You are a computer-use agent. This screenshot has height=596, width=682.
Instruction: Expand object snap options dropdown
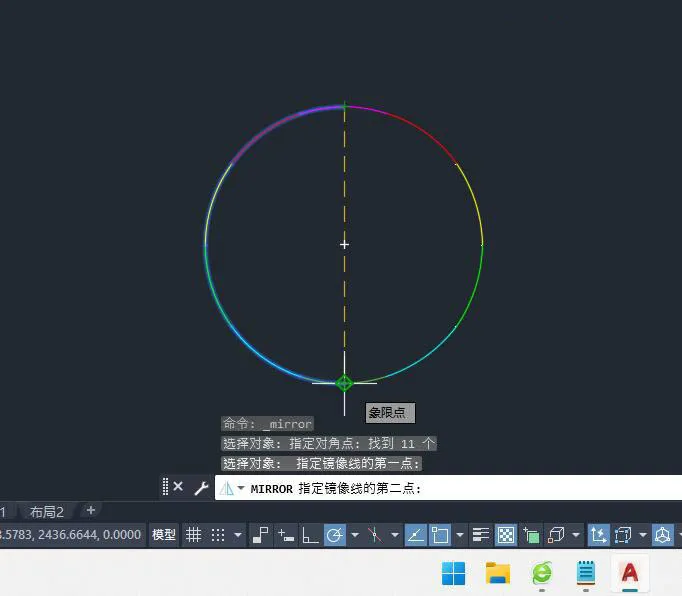(x=460, y=535)
